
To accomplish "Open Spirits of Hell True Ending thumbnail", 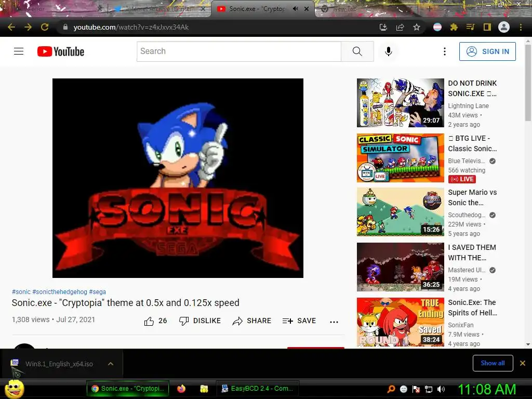I will click(401, 322).
